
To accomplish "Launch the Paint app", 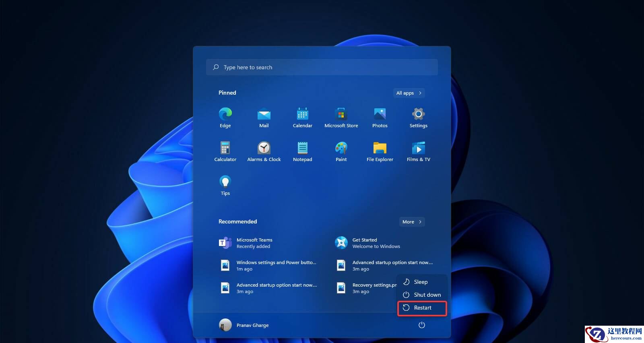I will [x=341, y=151].
